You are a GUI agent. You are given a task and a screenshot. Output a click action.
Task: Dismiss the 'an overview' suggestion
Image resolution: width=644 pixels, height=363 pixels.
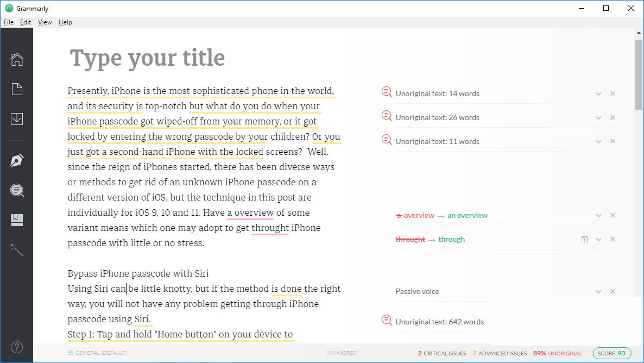click(x=613, y=215)
